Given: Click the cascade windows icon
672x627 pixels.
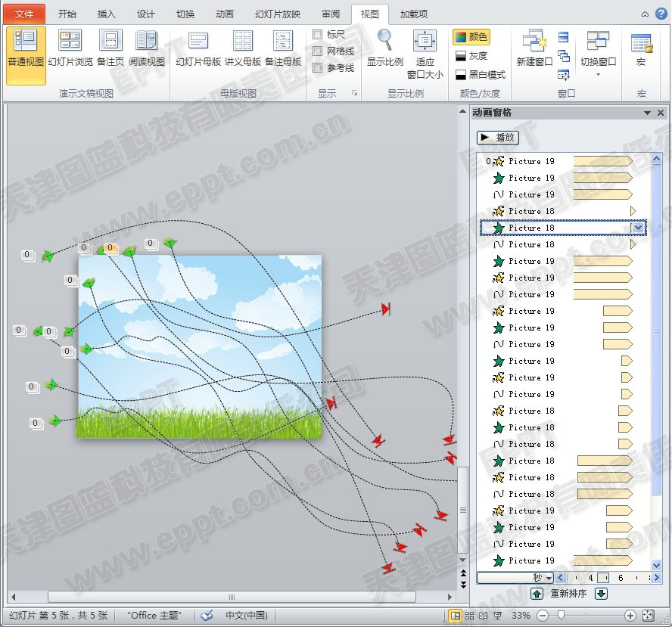Looking at the screenshot, I should click(x=564, y=56).
